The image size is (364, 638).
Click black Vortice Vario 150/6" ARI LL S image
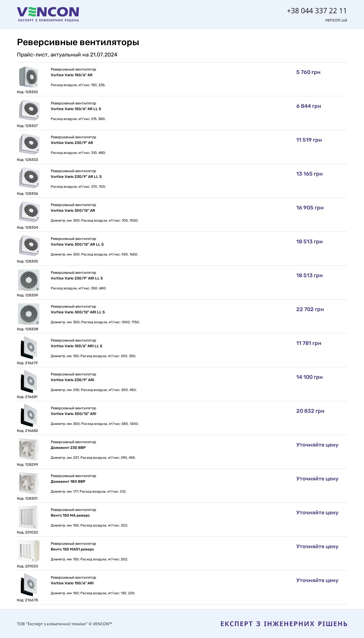29,348
